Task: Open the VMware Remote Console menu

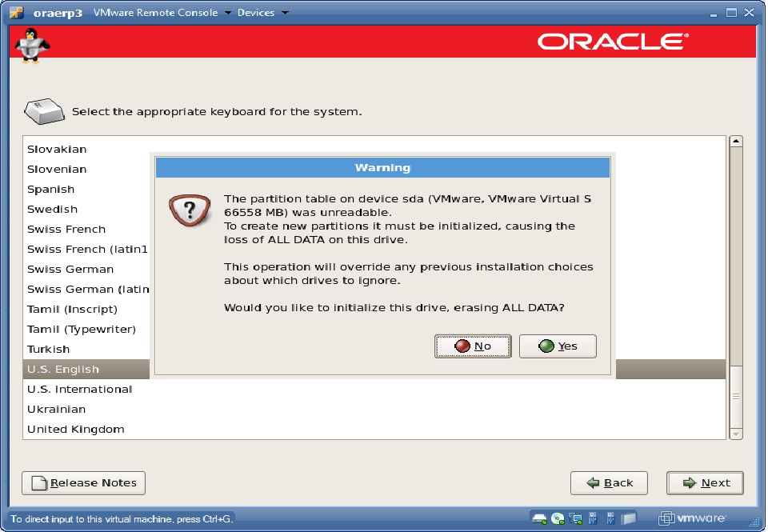Action: click(154, 12)
